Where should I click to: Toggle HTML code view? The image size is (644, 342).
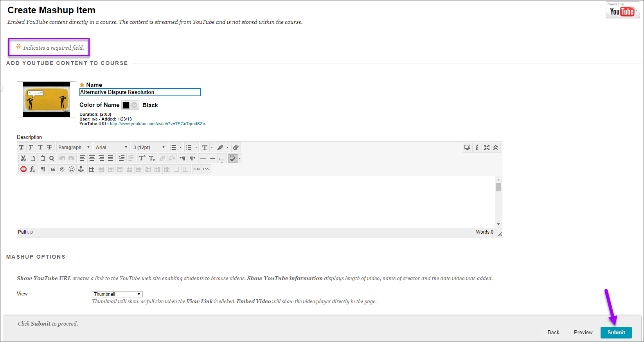click(x=197, y=169)
